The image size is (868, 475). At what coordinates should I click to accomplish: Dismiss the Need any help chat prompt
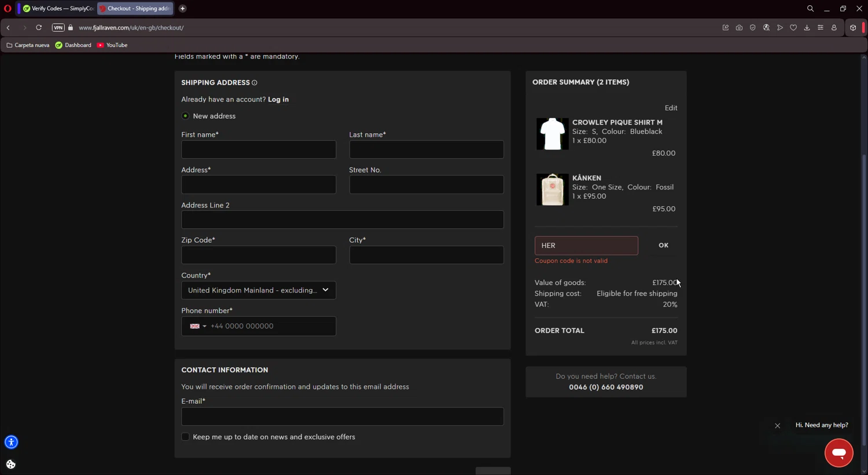[777, 426]
